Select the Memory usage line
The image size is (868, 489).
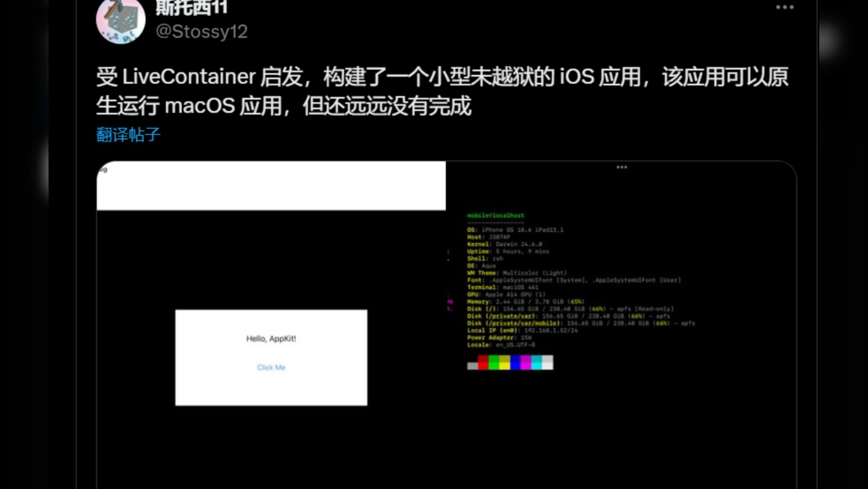tap(526, 302)
